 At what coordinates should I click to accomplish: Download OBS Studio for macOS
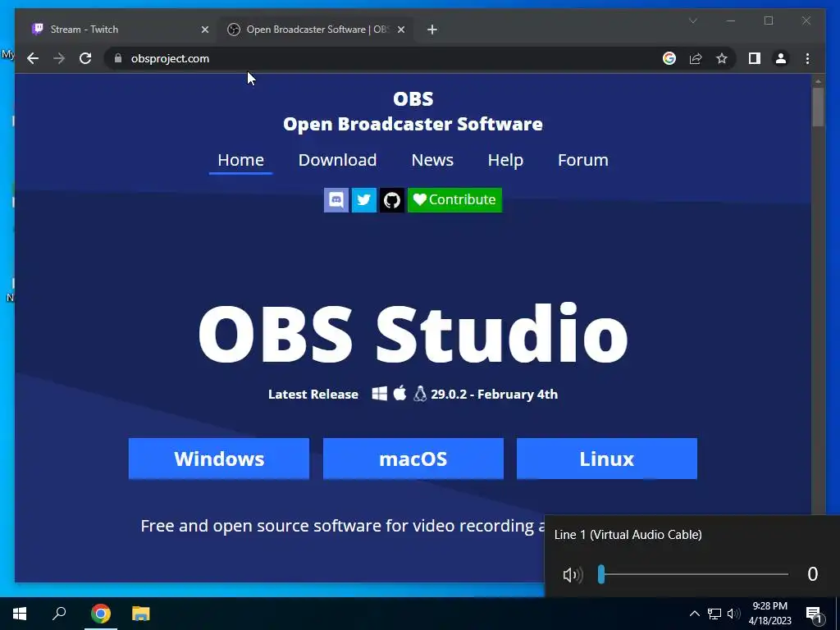pyautogui.click(x=413, y=459)
